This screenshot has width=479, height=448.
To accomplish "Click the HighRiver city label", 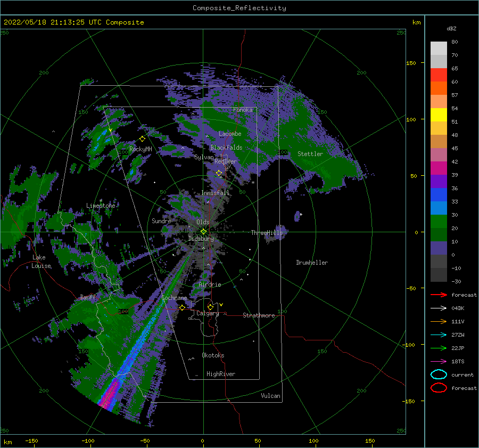I will pos(221,374).
